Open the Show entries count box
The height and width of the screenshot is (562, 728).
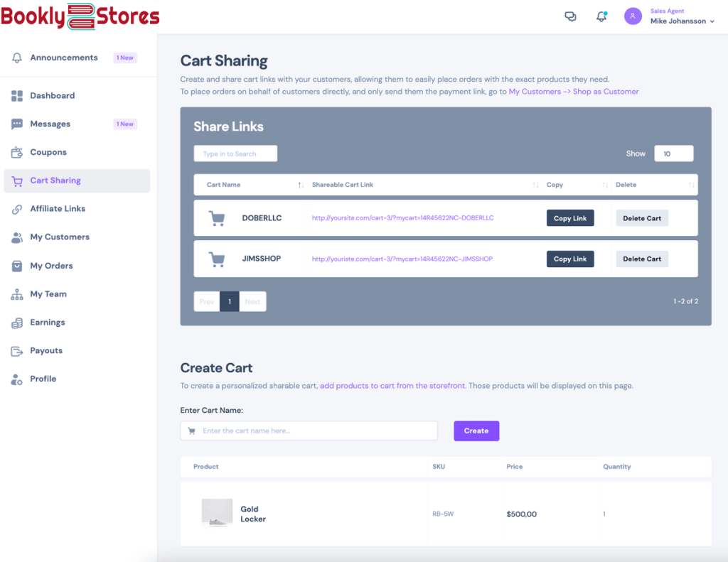point(673,153)
